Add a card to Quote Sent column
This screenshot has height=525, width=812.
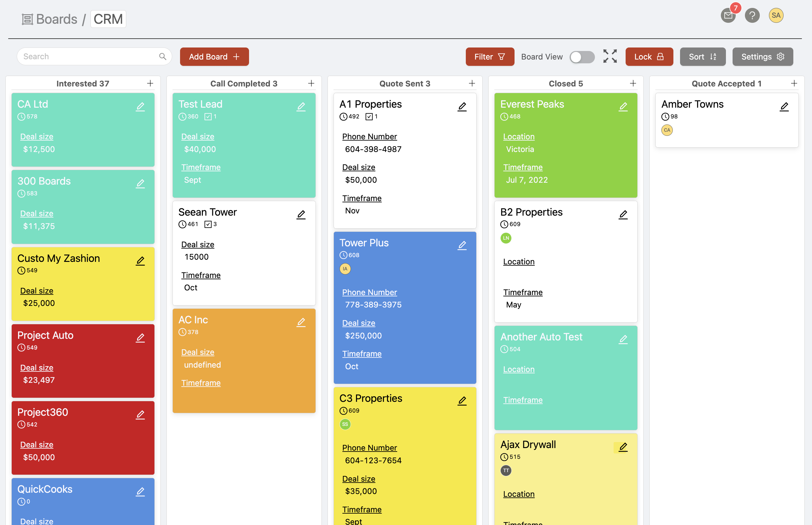click(x=472, y=83)
